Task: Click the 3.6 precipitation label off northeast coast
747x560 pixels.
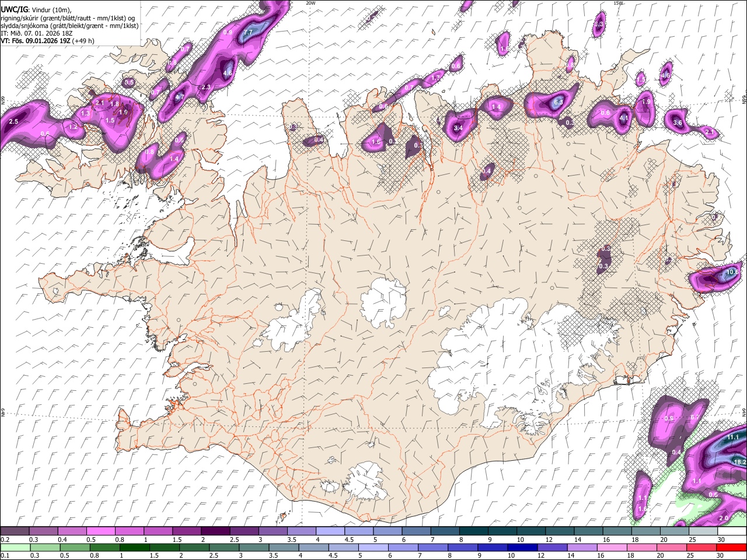Action: [x=678, y=123]
